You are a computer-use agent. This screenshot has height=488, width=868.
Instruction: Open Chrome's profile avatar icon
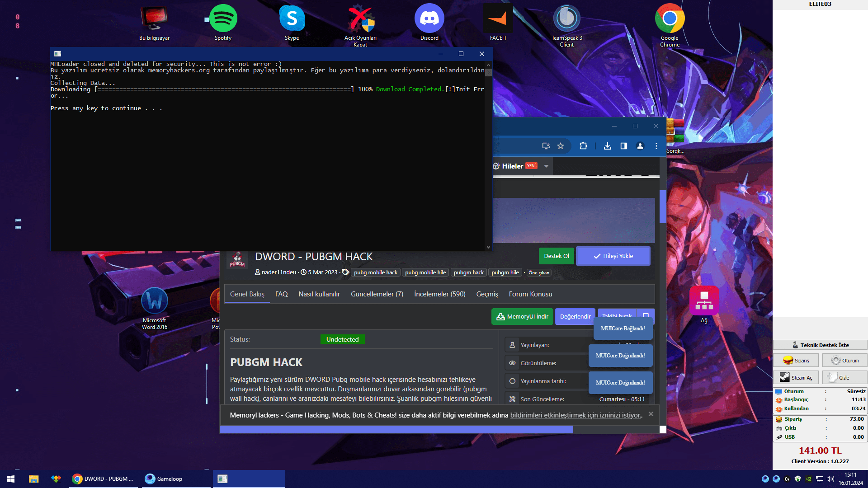click(640, 146)
